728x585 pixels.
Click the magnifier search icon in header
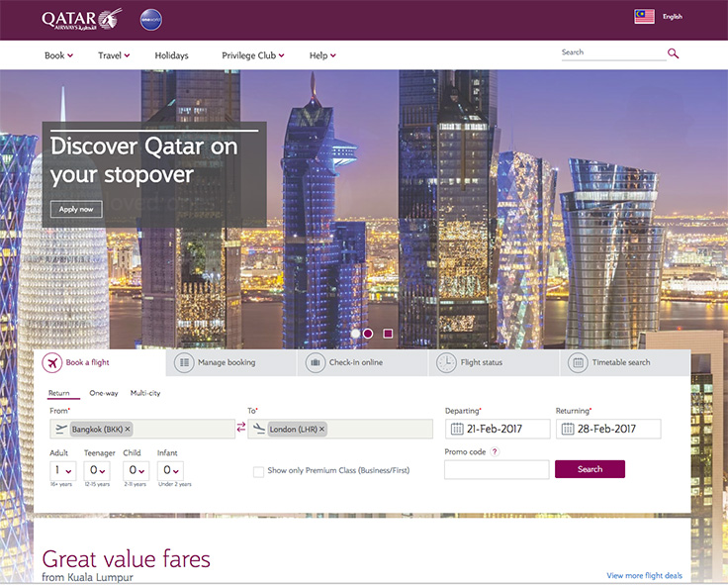(x=673, y=53)
